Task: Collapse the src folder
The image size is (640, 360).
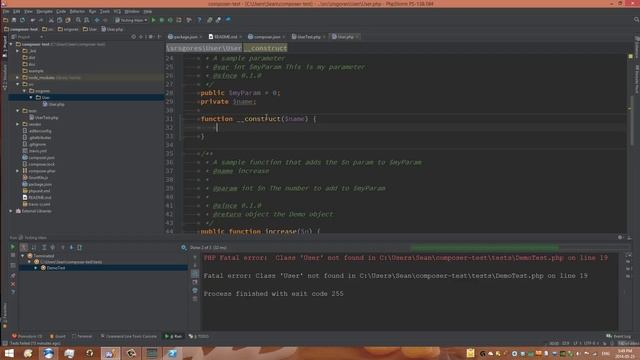Action: (18, 84)
